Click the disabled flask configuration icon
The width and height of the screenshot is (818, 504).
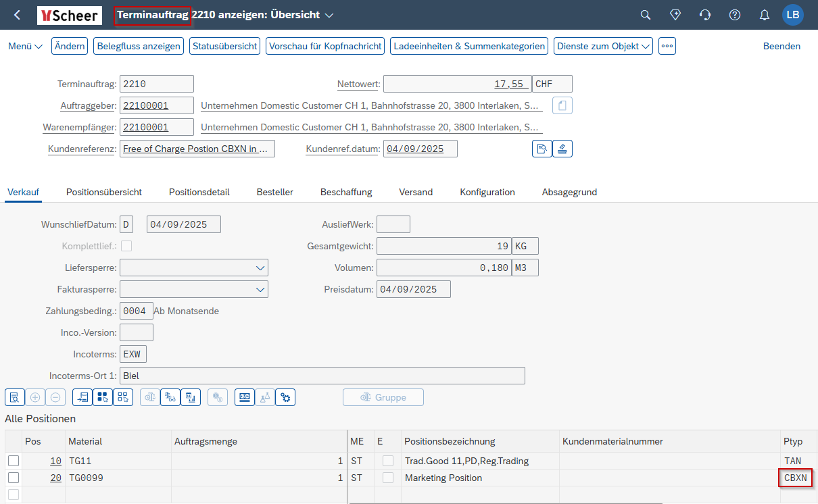(265, 397)
